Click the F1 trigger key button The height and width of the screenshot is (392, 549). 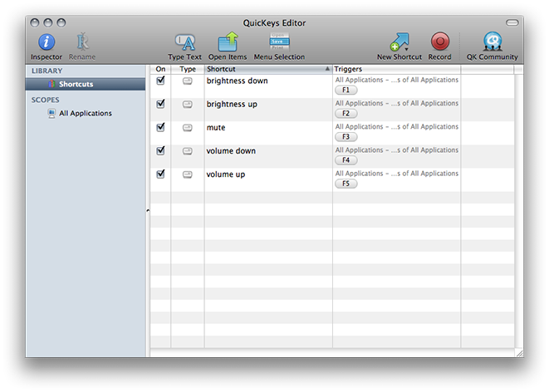346,90
